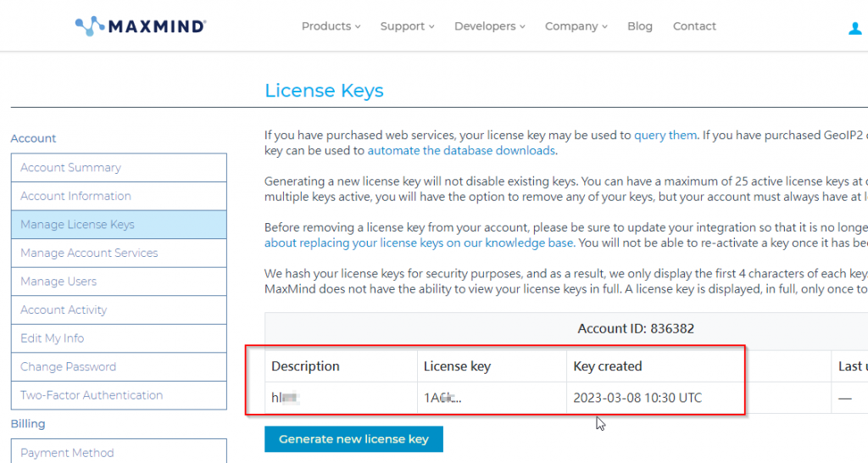View Account Activity

[x=119, y=310]
